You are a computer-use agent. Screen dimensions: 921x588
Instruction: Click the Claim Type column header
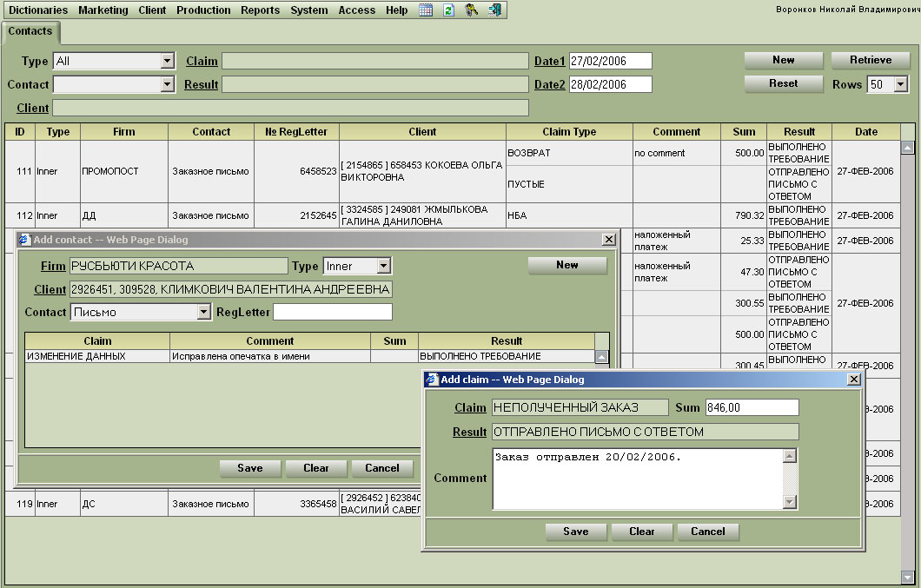click(x=569, y=132)
